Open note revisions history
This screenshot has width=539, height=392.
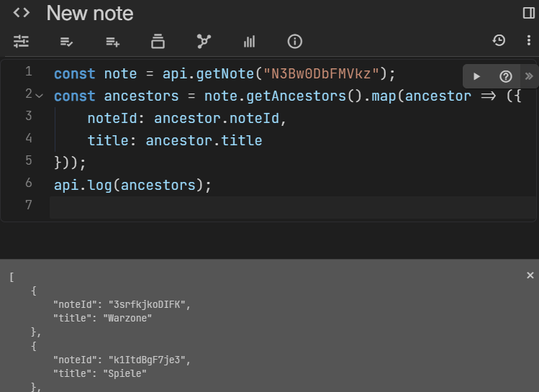tap(499, 41)
